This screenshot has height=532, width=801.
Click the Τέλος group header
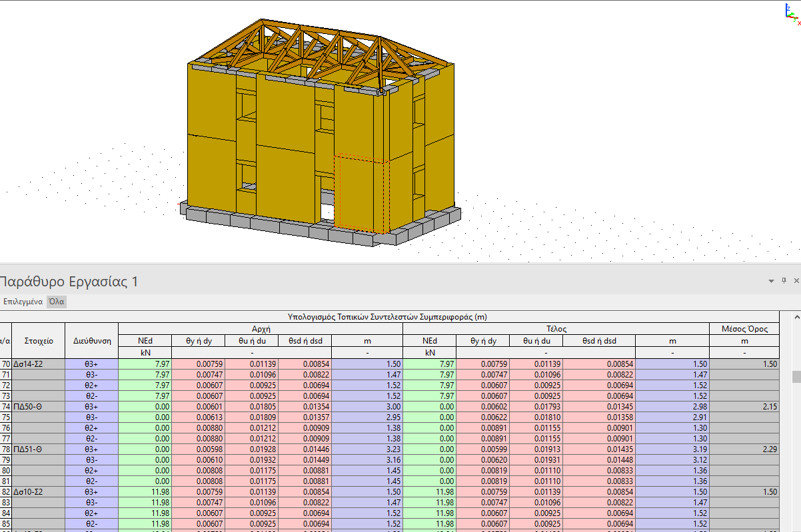556,329
